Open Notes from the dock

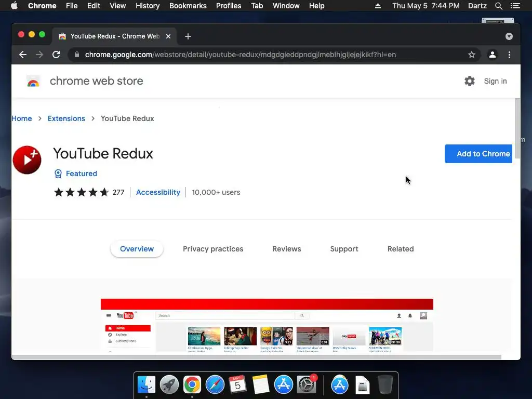tap(261, 384)
